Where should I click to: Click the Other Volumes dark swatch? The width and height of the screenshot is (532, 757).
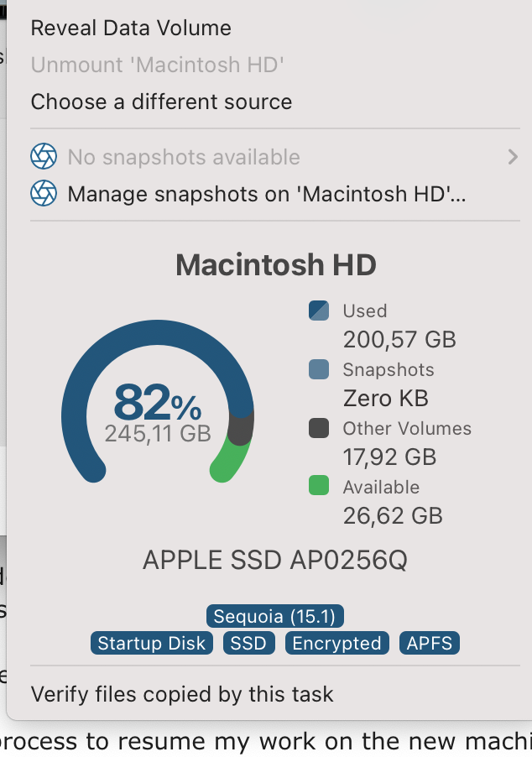(x=319, y=428)
